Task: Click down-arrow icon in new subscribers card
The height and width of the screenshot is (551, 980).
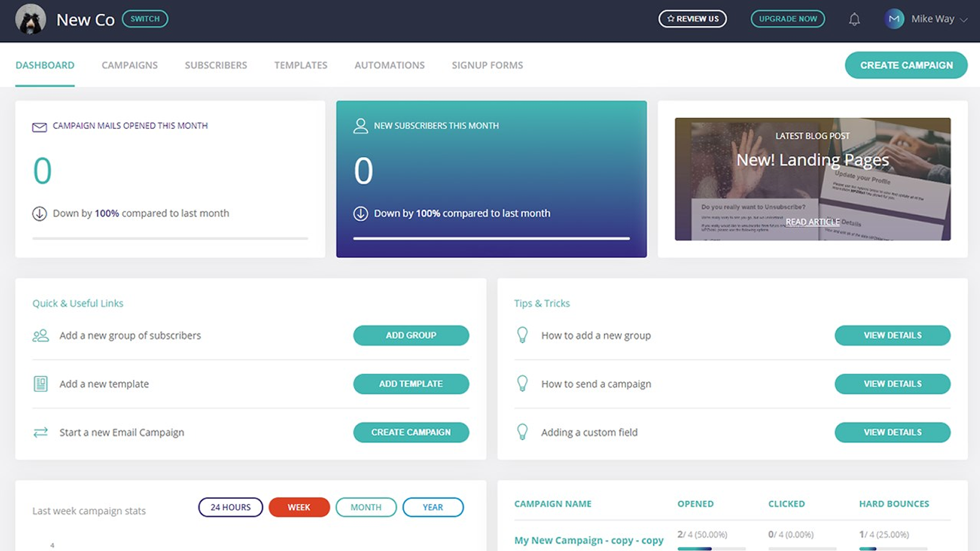Action: (361, 214)
